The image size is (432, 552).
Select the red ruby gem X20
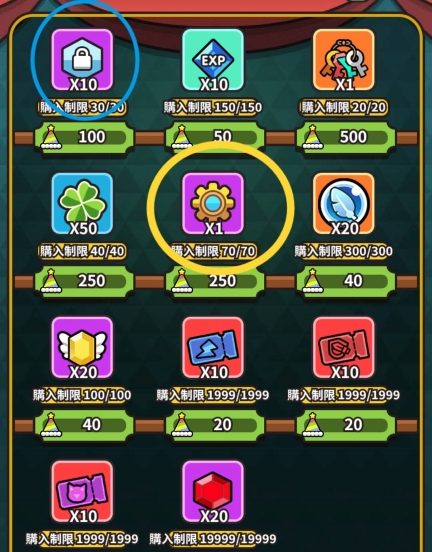pyautogui.click(x=213, y=491)
